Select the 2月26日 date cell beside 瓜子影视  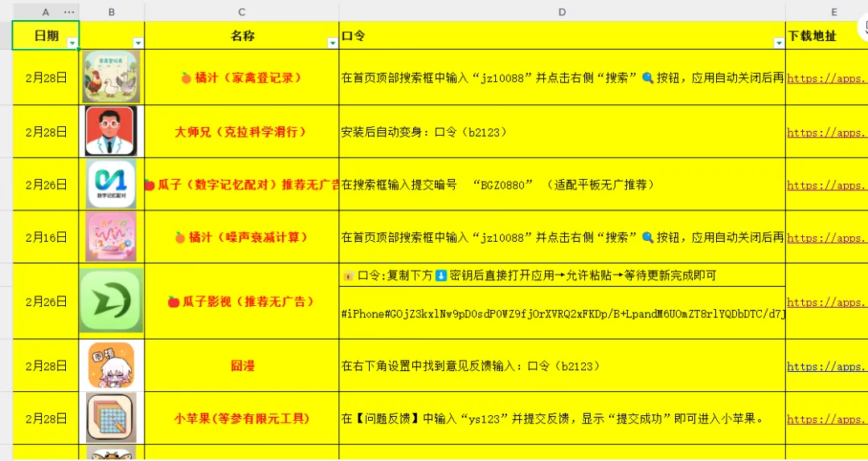(45, 301)
